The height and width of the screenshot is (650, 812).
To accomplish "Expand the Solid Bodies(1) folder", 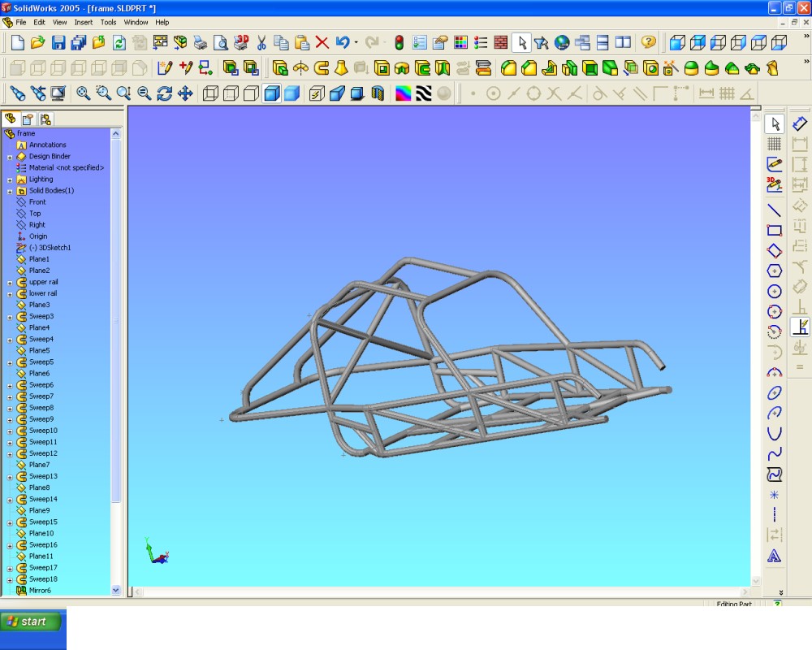I will click(x=10, y=191).
